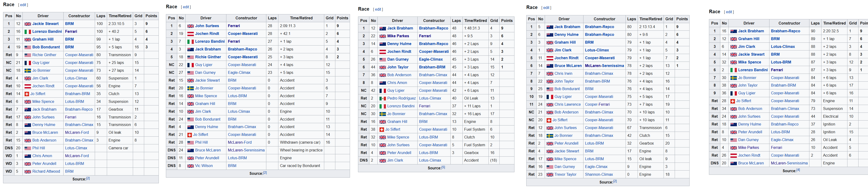Image resolution: width=868 pixels, height=188 pixels.
Task: Open Source reference [4]
Action: [x=798, y=170]
